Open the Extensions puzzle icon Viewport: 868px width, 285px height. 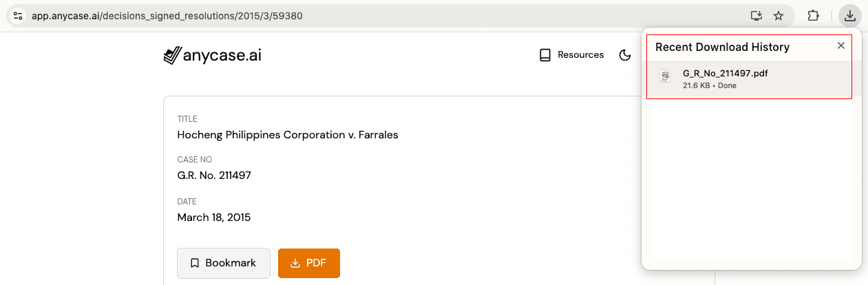coord(814,15)
